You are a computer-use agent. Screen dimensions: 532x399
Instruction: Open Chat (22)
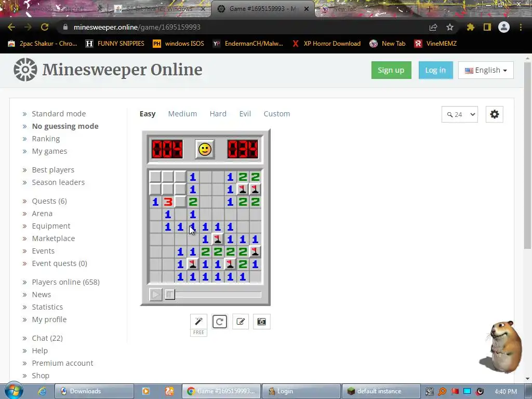[x=47, y=338]
